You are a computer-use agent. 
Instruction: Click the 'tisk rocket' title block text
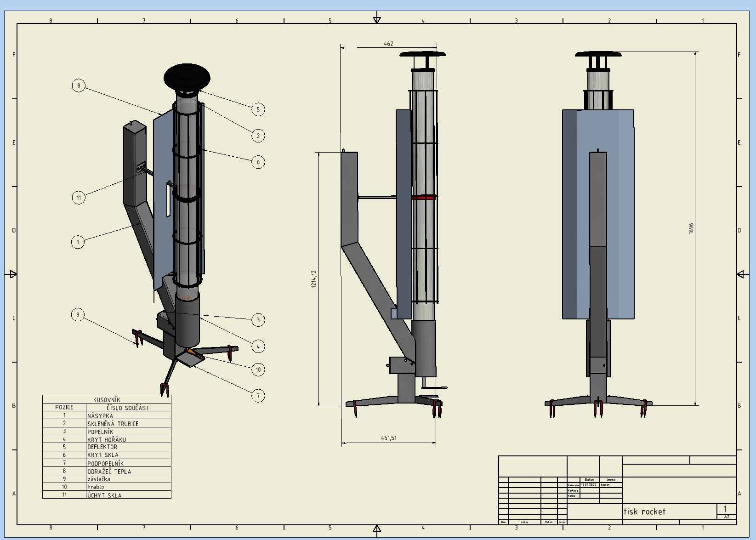click(x=644, y=512)
